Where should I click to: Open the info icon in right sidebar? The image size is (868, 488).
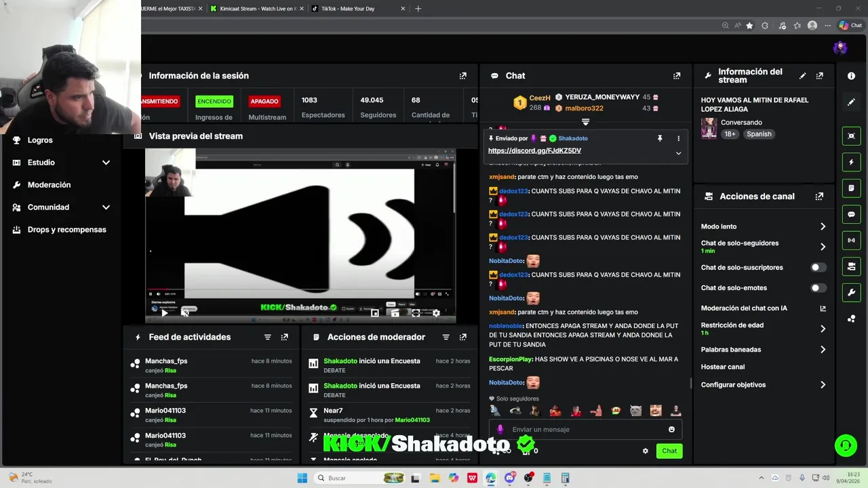point(852,76)
